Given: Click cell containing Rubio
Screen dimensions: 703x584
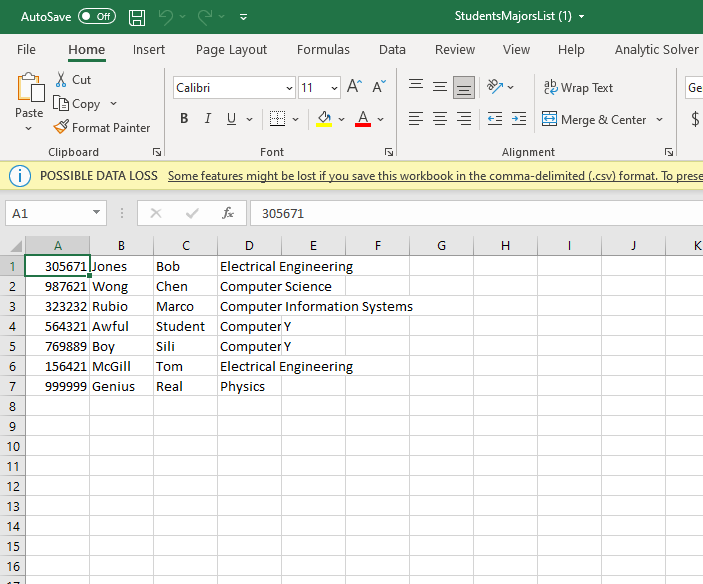Looking at the screenshot, I should [121, 307].
